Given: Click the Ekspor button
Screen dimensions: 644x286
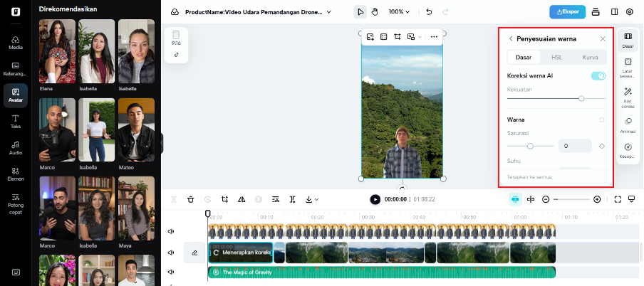Looking at the screenshot, I should tap(566, 11).
